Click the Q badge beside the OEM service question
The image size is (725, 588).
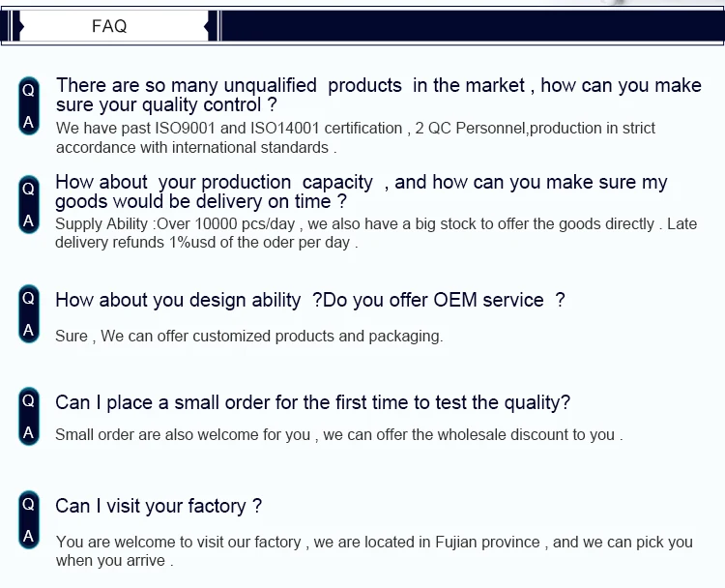28,299
